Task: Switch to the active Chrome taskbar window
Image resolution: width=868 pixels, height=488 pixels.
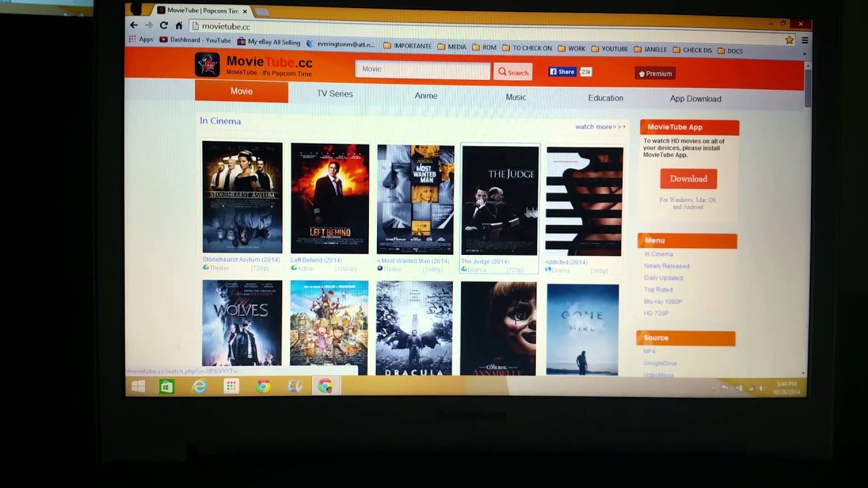Action: (x=325, y=386)
